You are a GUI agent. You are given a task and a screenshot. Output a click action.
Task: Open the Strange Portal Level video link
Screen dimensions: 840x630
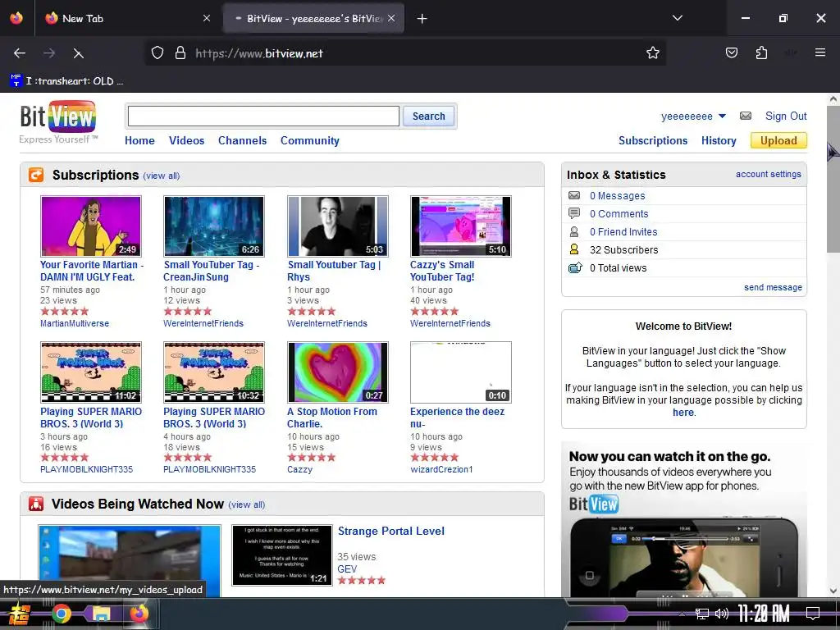point(391,531)
